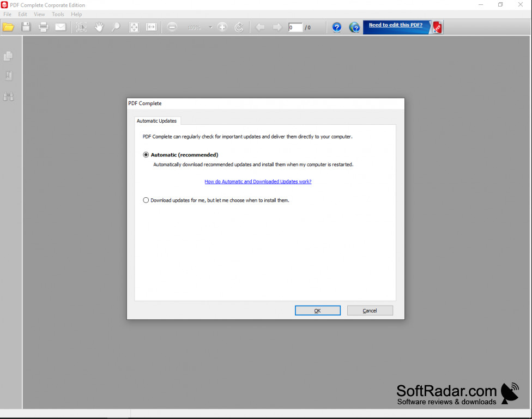Viewport: 532px width, 419px height.
Task: Click the Fit Page icon
Action: (x=134, y=27)
